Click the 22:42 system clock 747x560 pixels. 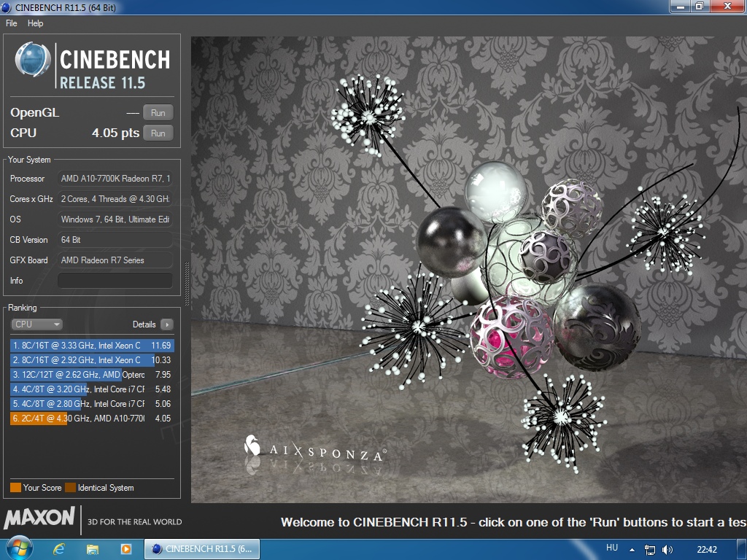pos(707,550)
